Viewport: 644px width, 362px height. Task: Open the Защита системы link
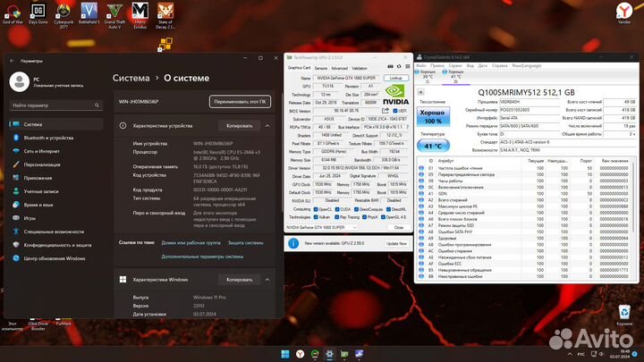coord(246,243)
